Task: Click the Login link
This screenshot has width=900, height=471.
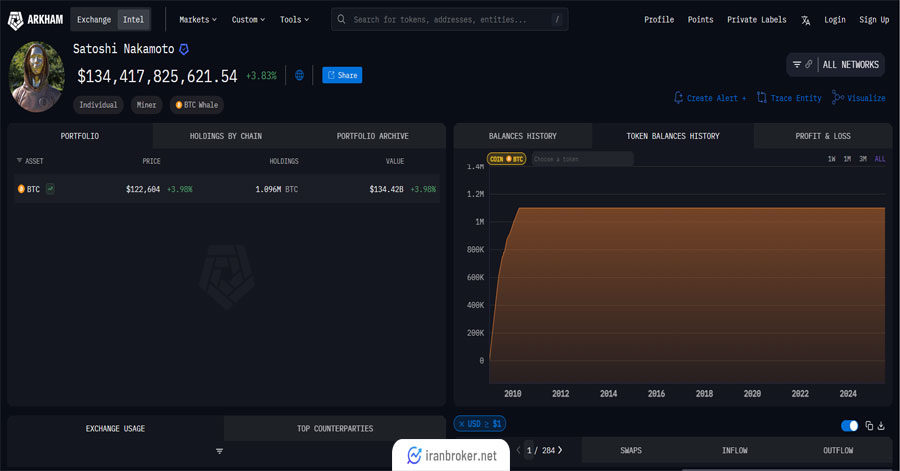Action: coord(835,20)
